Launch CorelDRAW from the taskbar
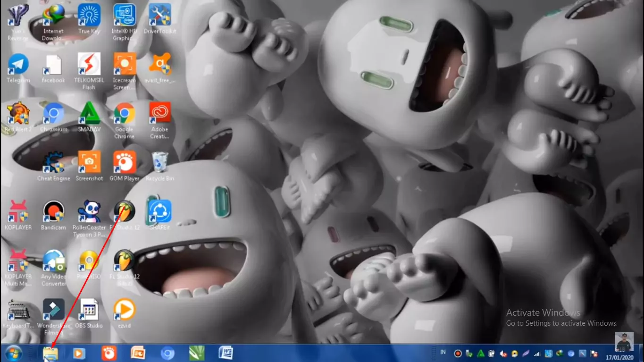644x362 pixels. (197, 354)
